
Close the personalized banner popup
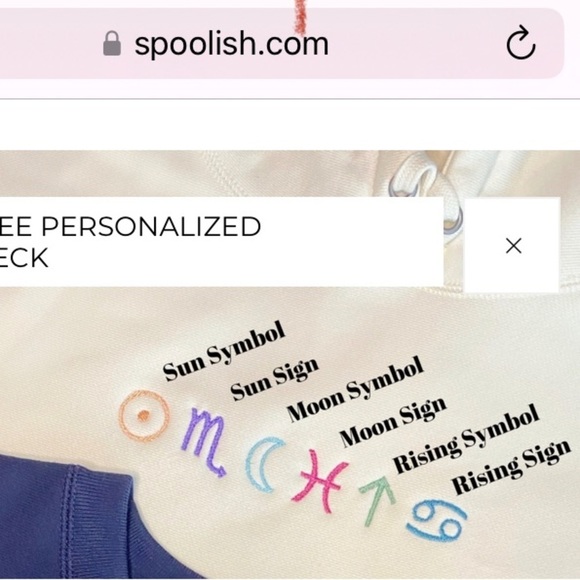tap(513, 246)
